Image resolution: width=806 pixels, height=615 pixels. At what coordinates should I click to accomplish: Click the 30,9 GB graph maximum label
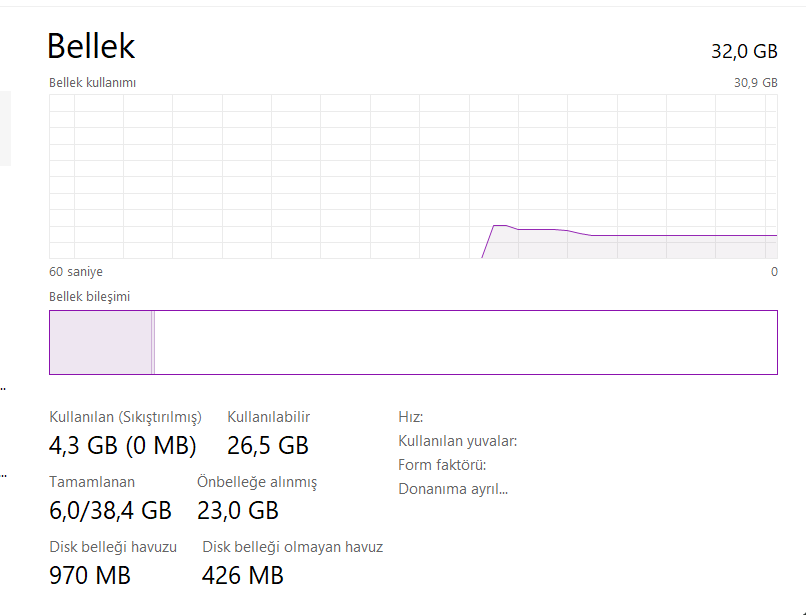pyautogui.click(x=755, y=83)
